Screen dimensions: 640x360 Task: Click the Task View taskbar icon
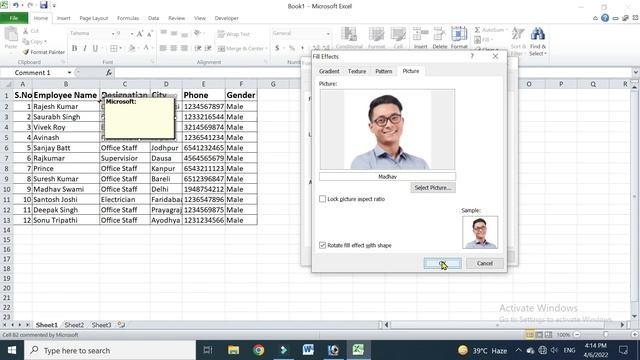[x=208, y=350]
